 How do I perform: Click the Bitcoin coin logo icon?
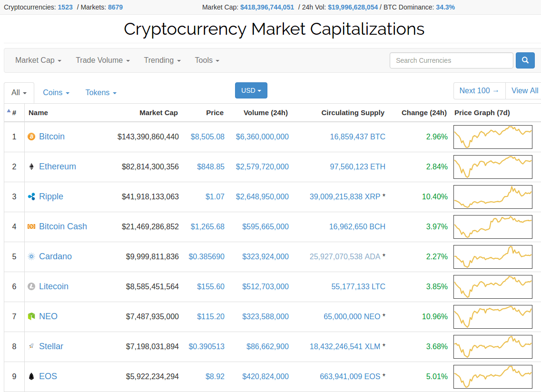coord(31,137)
